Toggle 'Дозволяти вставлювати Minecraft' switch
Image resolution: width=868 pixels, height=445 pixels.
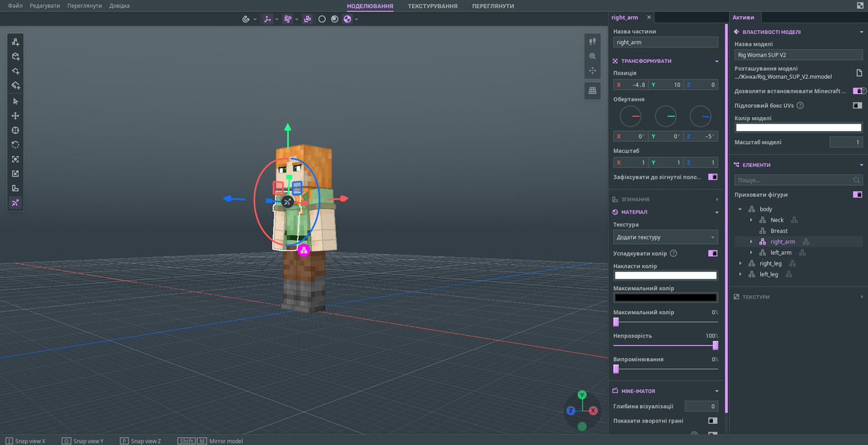857,90
